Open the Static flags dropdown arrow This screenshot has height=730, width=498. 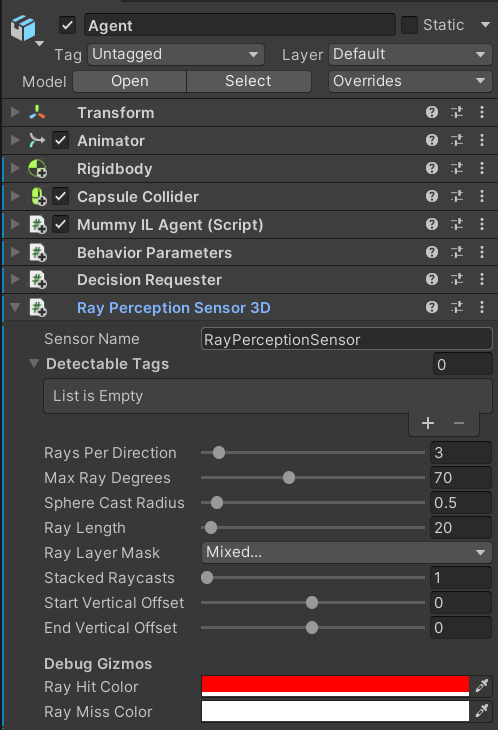485,24
